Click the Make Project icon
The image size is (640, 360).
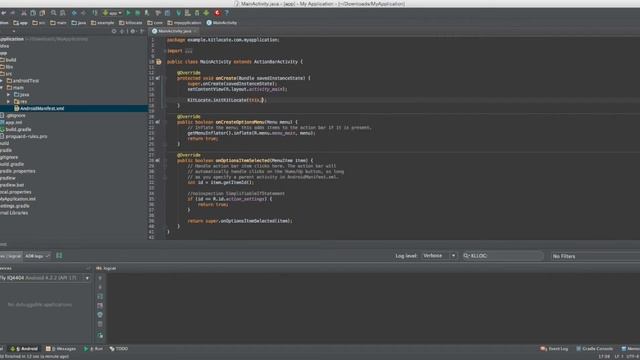[x=95, y=13]
